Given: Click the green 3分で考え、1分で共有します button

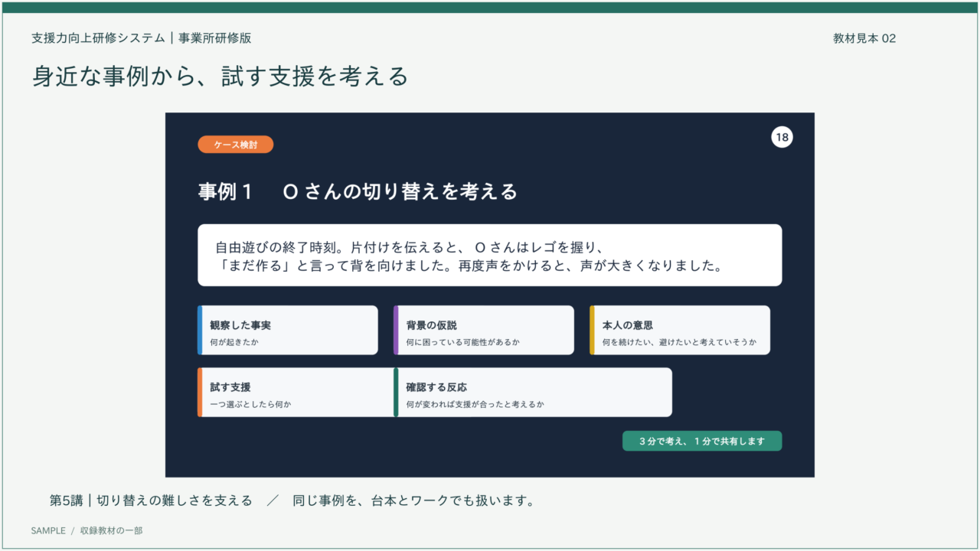Looking at the screenshot, I should pos(702,441).
